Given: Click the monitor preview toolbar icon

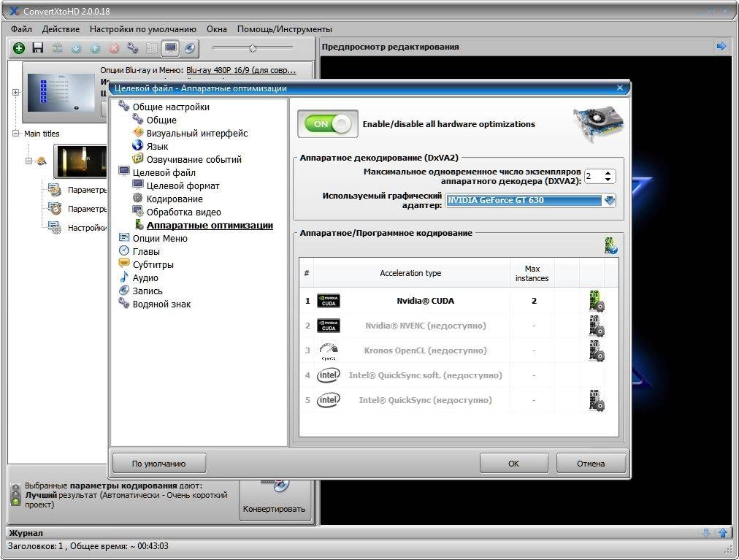Looking at the screenshot, I should (x=171, y=48).
